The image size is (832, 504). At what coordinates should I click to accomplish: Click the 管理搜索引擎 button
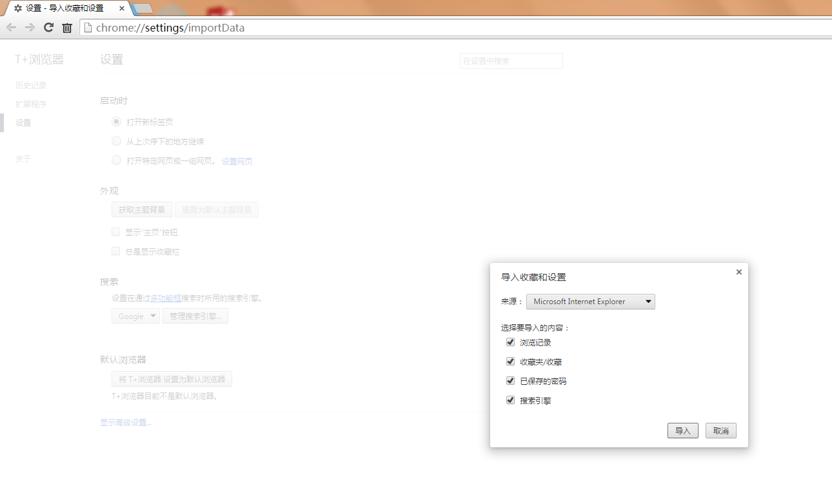point(195,316)
